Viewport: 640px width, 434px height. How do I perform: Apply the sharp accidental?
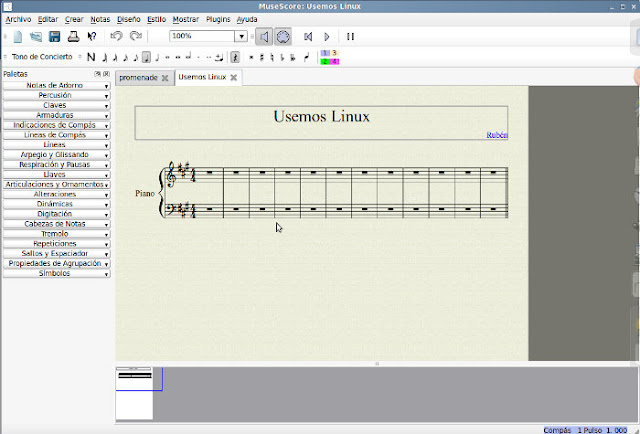click(262, 58)
